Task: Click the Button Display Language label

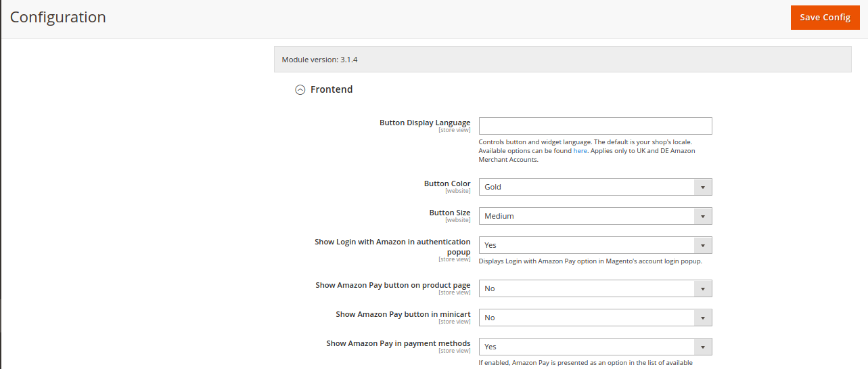Action: [x=425, y=123]
